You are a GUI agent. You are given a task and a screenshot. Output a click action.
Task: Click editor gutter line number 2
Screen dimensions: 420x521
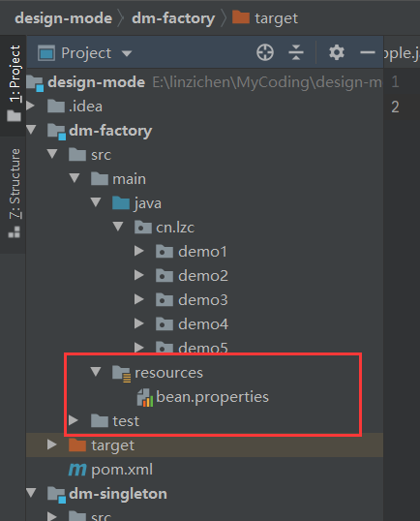pos(395,107)
